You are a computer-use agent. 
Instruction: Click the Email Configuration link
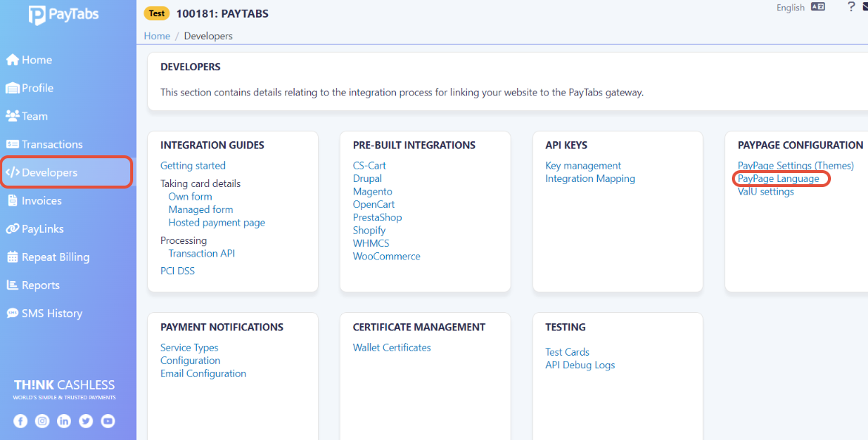pos(203,373)
